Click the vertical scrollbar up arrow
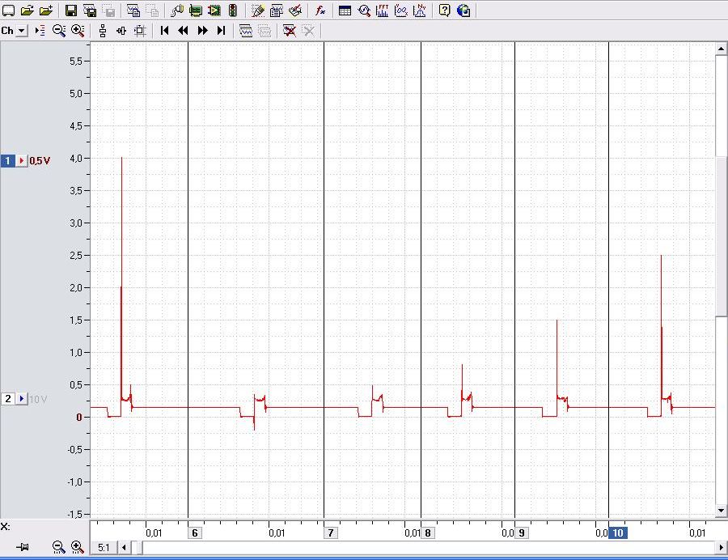 [721, 48]
